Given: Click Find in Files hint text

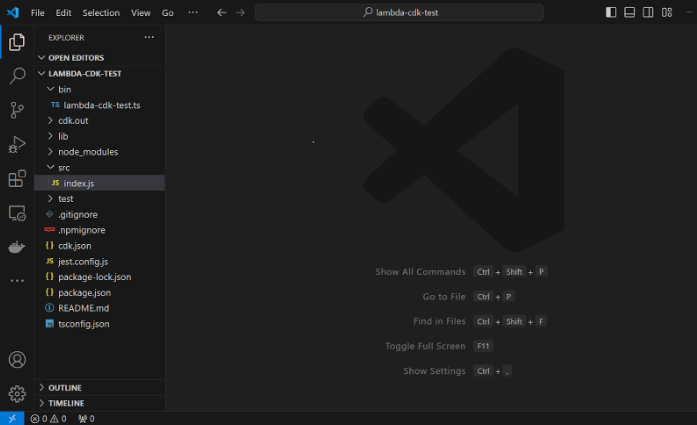Looking at the screenshot, I should (x=439, y=321).
